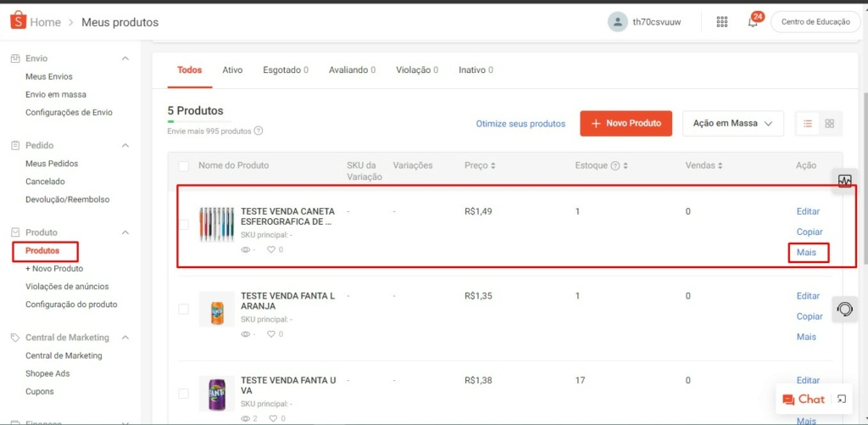868x425 pixels.
Task: Collapse the Envio sidebar section chevron
Action: pyautogui.click(x=125, y=59)
